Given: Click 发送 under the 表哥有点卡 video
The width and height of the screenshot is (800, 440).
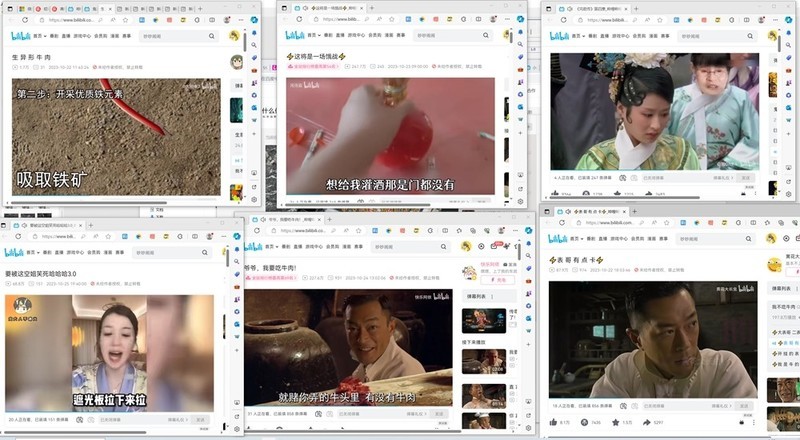Looking at the screenshot, I should point(744,406).
